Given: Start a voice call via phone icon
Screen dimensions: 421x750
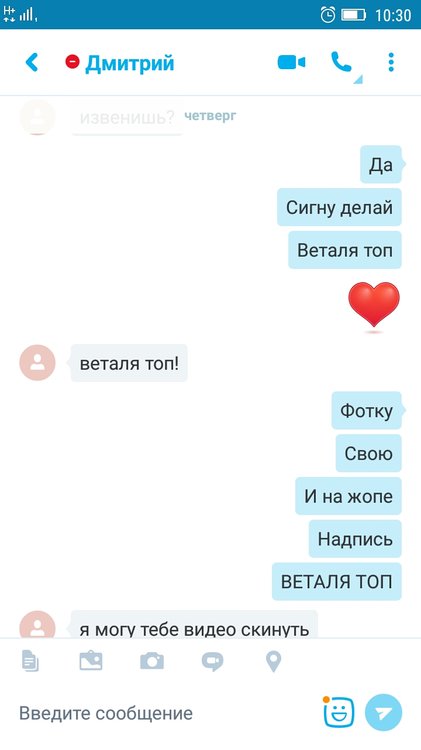Looking at the screenshot, I should pos(341,62).
